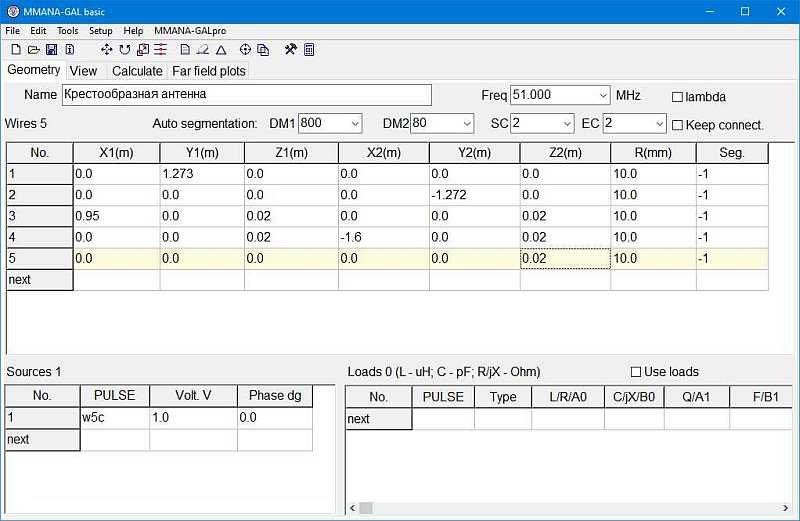
Task: Click the antenna Name input field
Action: click(247, 95)
